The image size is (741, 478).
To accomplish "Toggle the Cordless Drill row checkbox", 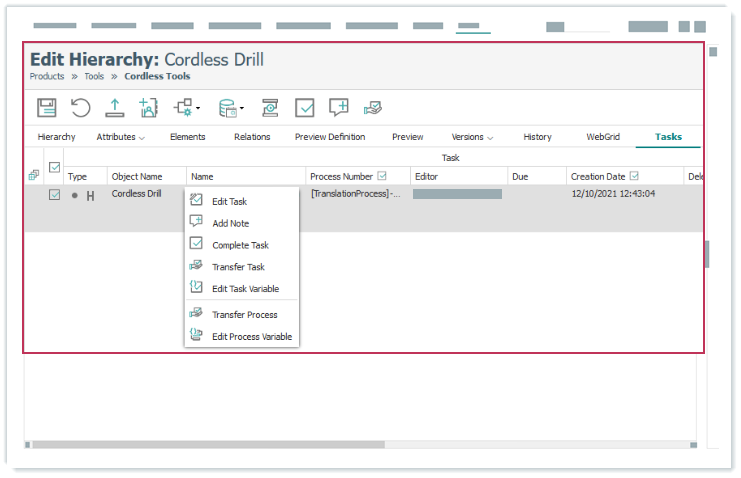I will 55,195.
